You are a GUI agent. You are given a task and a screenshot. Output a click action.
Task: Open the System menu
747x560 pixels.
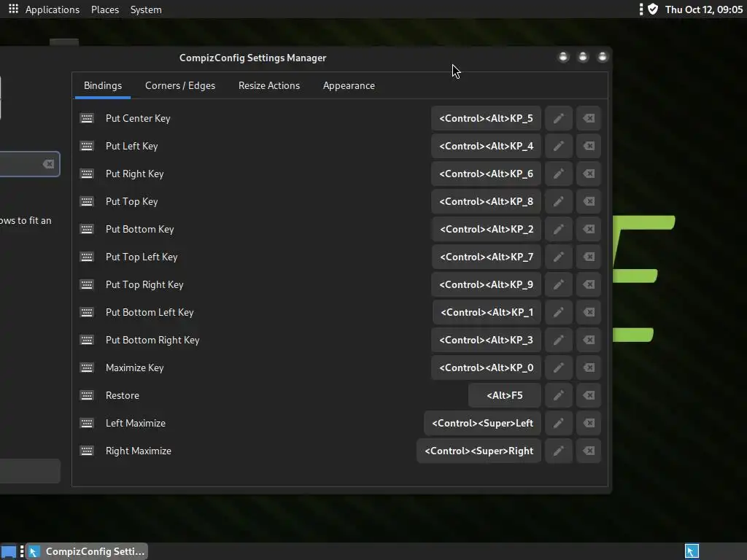(x=146, y=9)
